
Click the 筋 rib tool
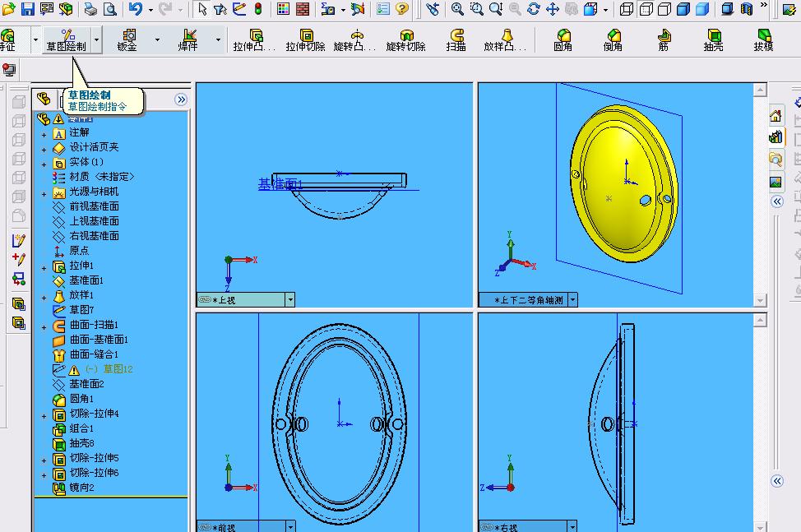[663, 40]
